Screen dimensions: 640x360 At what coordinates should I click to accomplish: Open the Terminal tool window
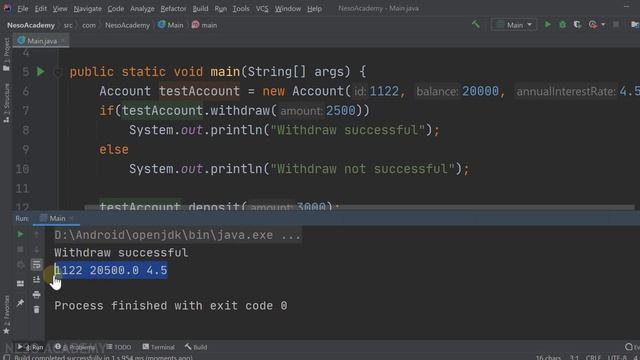(x=158, y=347)
